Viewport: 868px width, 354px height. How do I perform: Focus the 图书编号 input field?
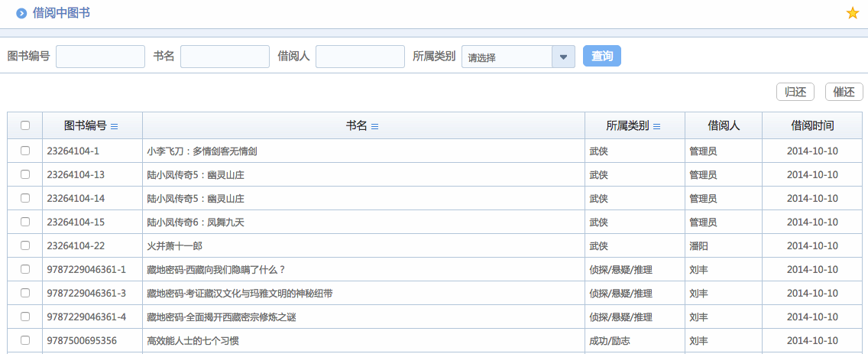[100, 57]
